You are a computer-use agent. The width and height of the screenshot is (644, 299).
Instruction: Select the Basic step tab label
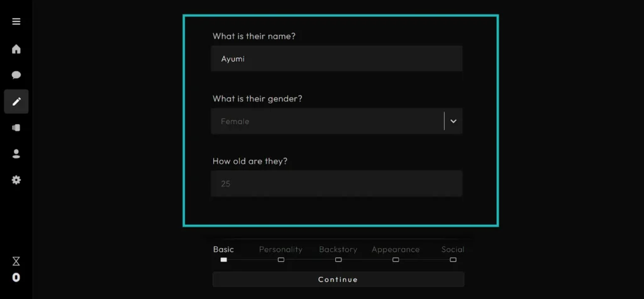pos(223,249)
